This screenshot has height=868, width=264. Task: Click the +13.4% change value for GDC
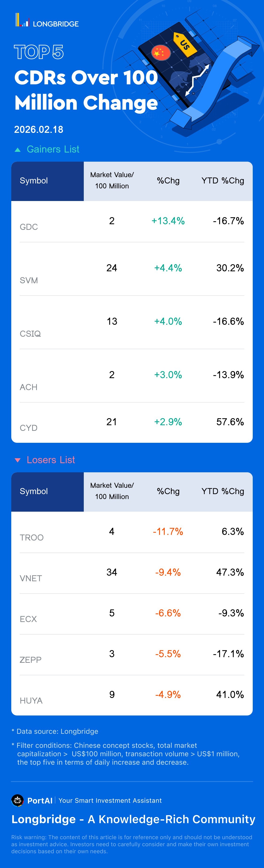[168, 221]
